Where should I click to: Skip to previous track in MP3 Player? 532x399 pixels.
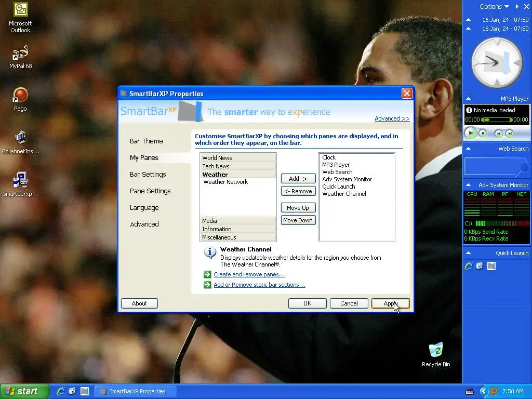point(498,134)
